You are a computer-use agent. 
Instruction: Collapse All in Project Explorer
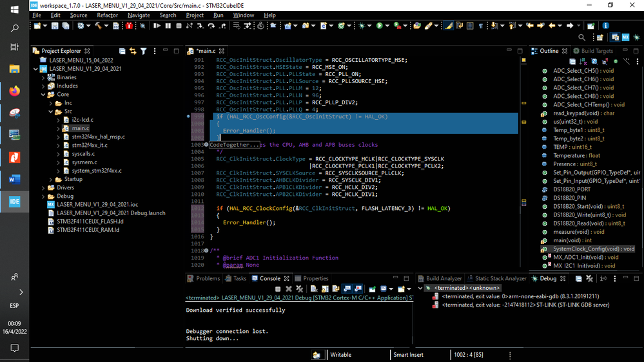click(x=122, y=51)
